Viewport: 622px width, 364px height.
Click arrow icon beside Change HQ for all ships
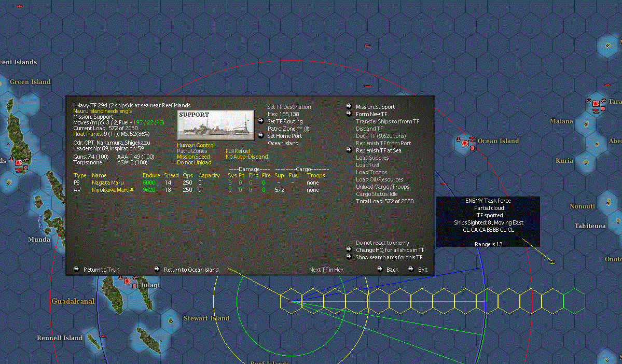(x=349, y=249)
